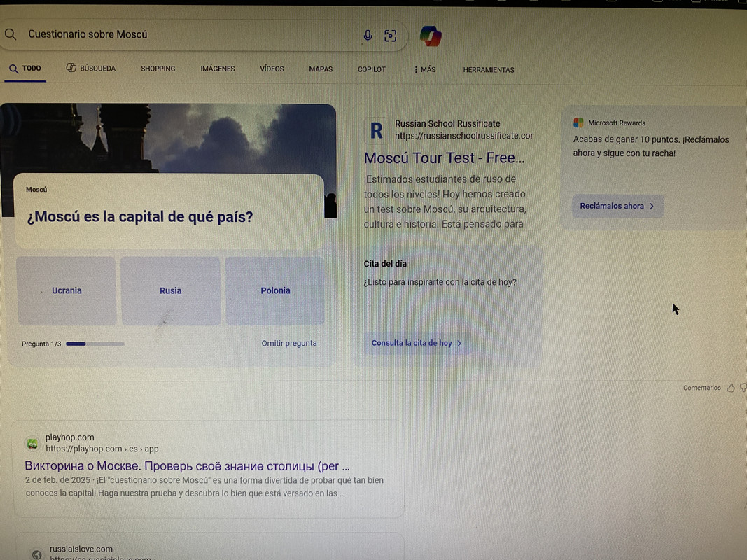Skip question via Omitir pregunta

[288, 343]
